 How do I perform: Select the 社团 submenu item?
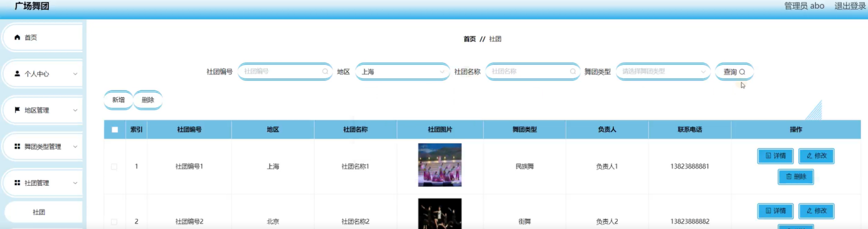[43, 212]
